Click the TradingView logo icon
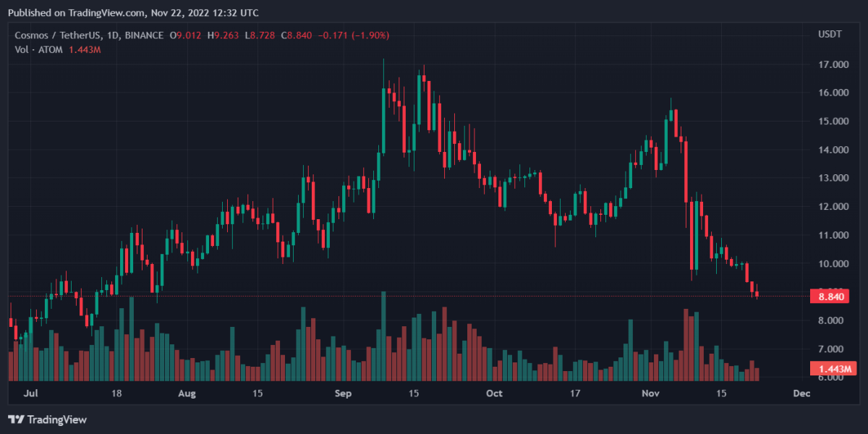 [15, 420]
